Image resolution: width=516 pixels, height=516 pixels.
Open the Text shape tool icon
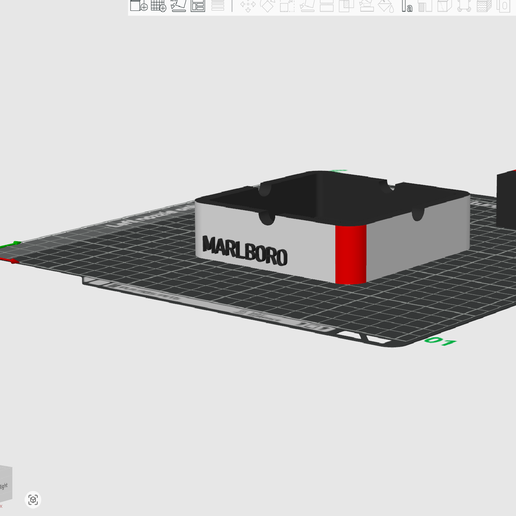tap(407, 6)
